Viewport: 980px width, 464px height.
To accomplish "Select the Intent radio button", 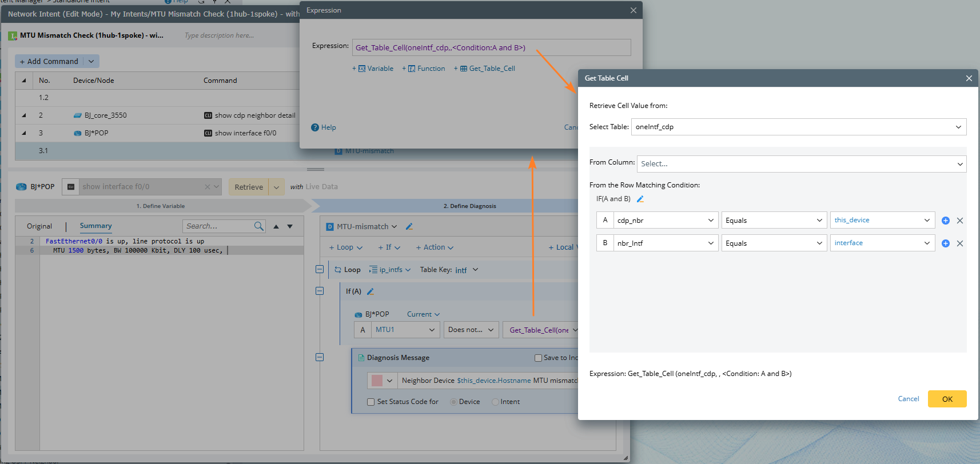I will (x=496, y=402).
